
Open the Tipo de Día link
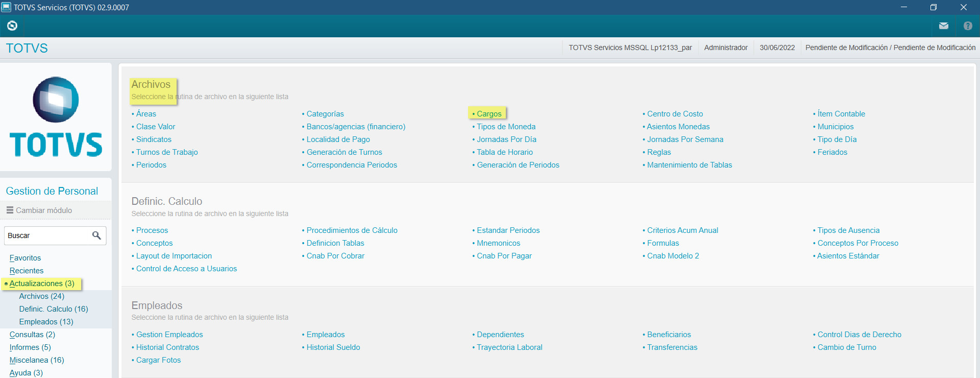coord(837,139)
